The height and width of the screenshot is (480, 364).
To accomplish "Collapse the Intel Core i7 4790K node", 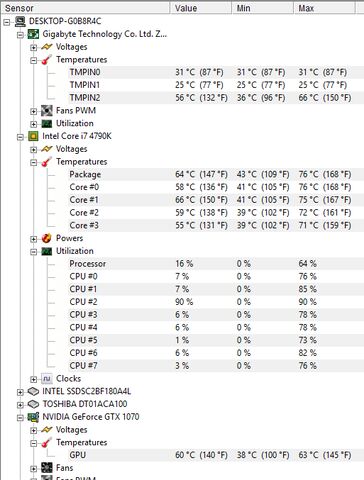I will tap(20, 137).
